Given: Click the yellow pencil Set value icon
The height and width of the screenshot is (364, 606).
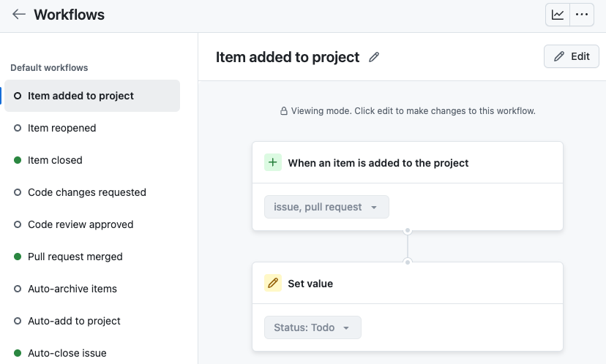Looking at the screenshot, I should click(273, 283).
